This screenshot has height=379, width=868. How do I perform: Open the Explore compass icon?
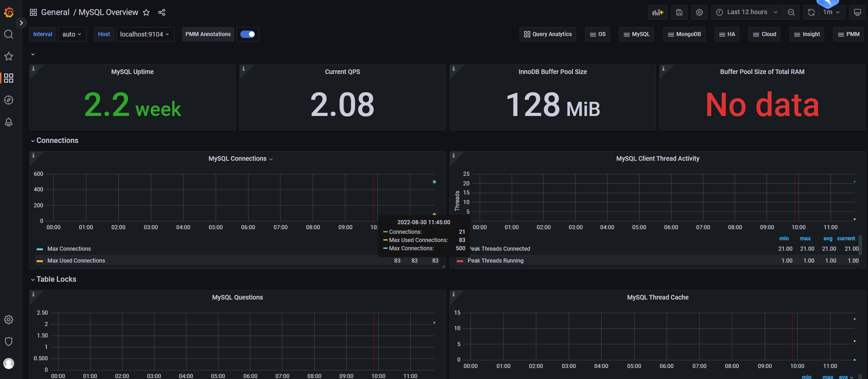coord(9,100)
